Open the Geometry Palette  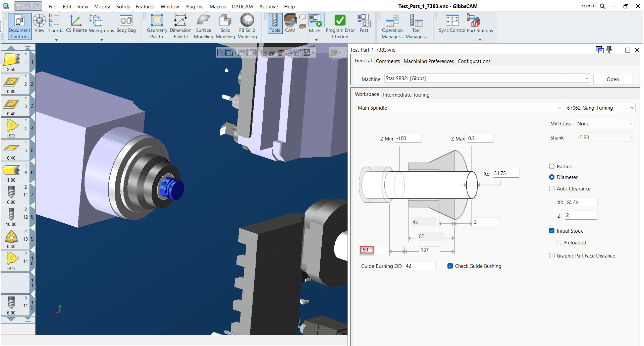click(157, 27)
